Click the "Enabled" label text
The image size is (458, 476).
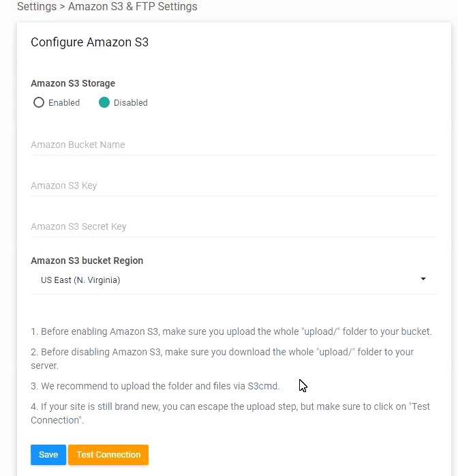pos(64,103)
